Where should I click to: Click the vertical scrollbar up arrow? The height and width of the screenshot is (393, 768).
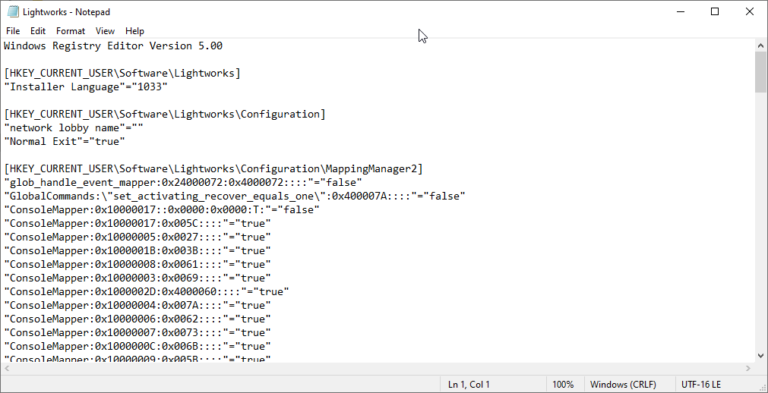[760, 46]
